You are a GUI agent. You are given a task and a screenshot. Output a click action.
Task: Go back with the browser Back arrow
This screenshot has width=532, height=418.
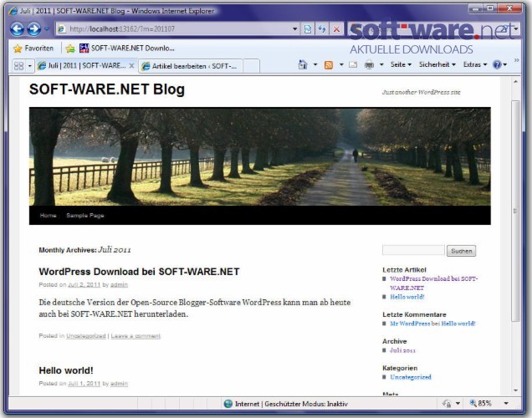coord(17,28)
